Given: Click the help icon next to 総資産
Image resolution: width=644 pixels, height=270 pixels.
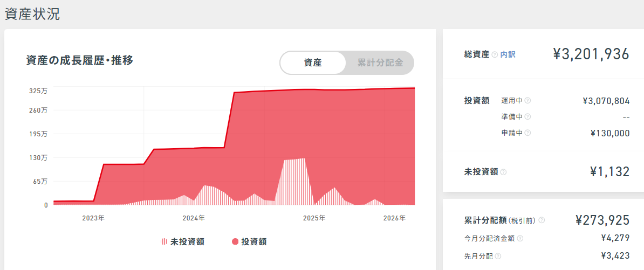Looking at the screenshot, I should point(495,55).
